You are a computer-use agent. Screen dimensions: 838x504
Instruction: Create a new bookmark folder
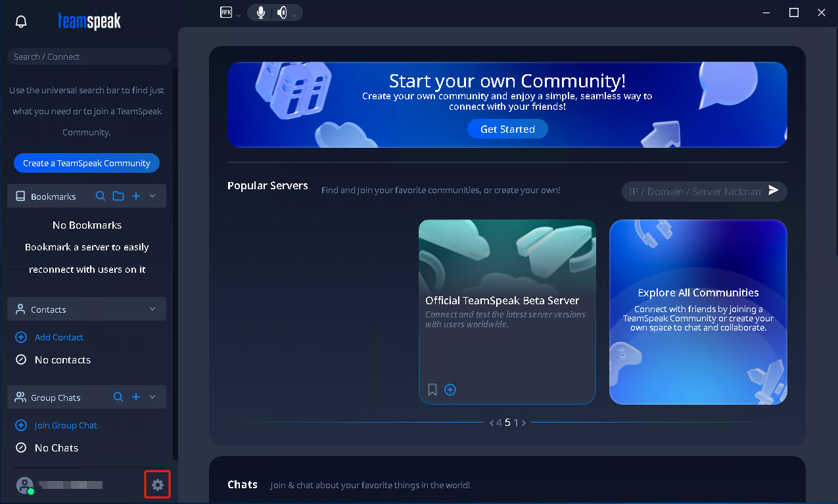(x=118, y=196)
